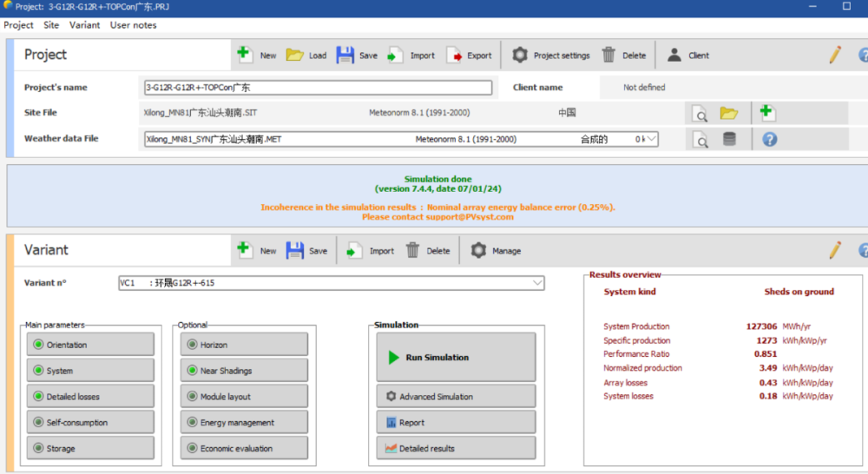Click the Run Simulation button

click(x=456, y=358)
